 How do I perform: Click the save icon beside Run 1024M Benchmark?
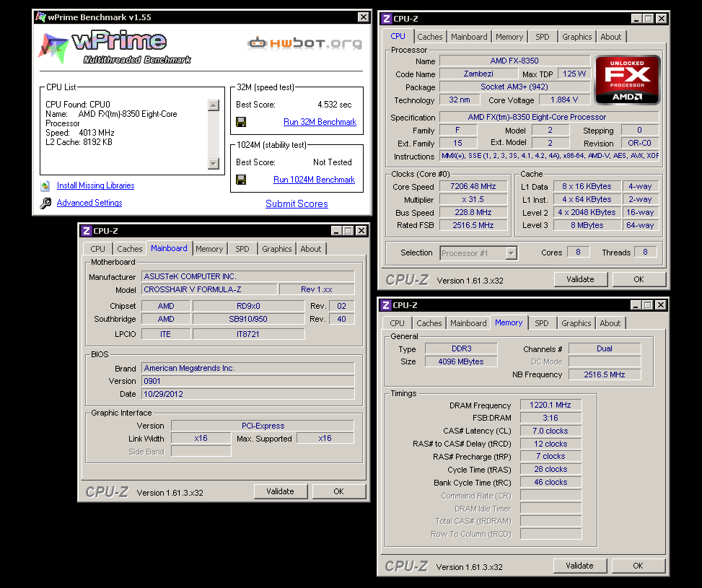[x=241, y=180]
